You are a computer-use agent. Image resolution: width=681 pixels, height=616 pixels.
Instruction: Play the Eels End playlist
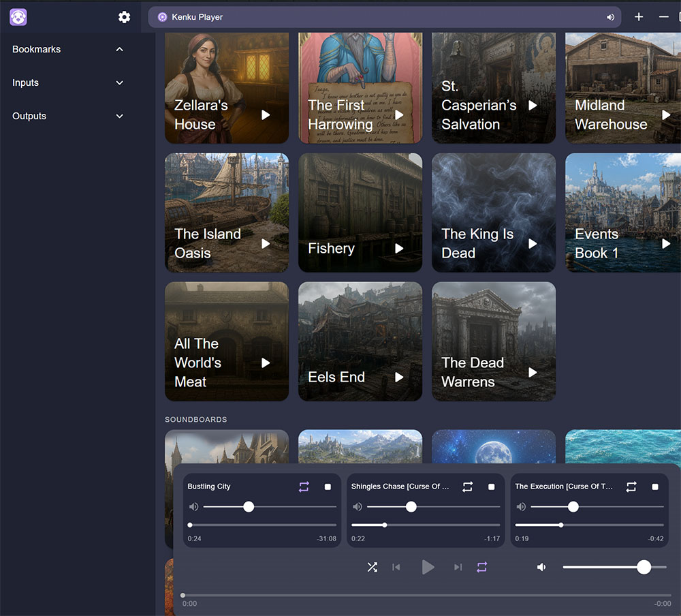399,377
